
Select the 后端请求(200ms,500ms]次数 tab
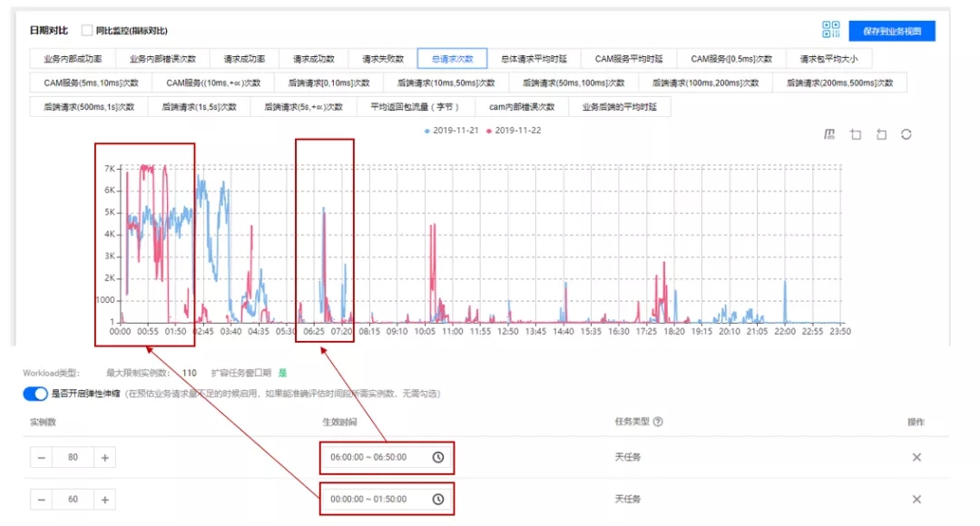[x=839, y=83]
